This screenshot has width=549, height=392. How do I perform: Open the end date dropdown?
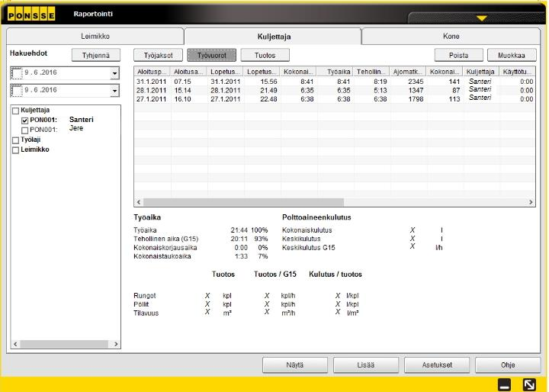coord(114,91)
